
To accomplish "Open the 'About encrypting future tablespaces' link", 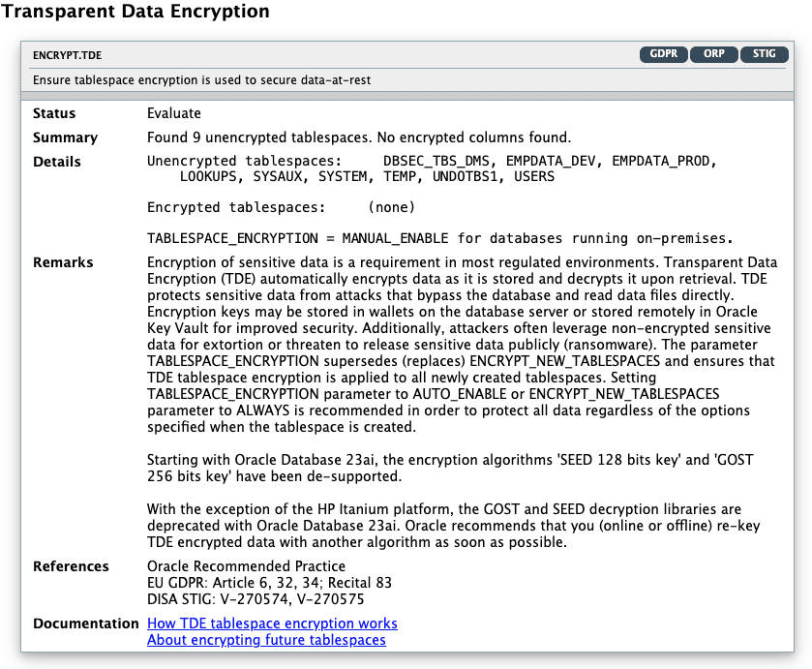I will pos(266,640).
